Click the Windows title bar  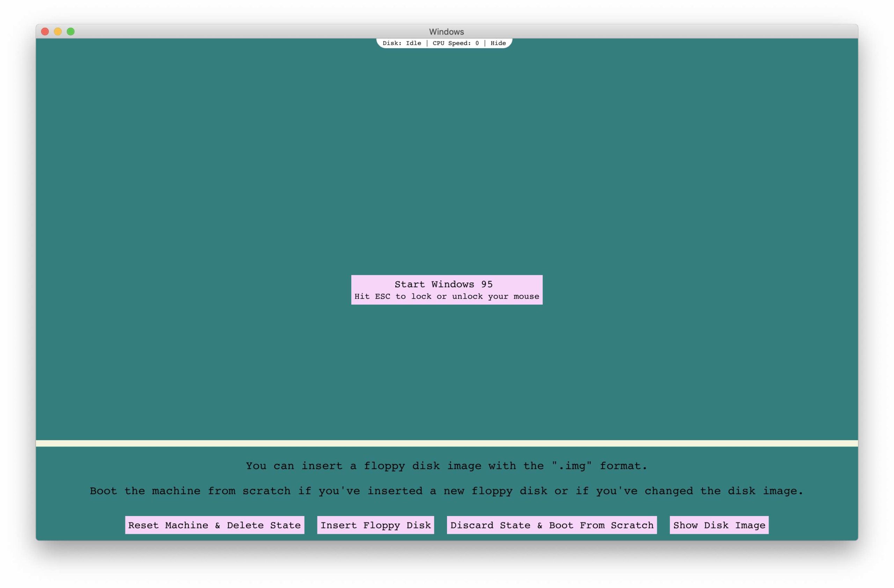[x=446, y=31]
